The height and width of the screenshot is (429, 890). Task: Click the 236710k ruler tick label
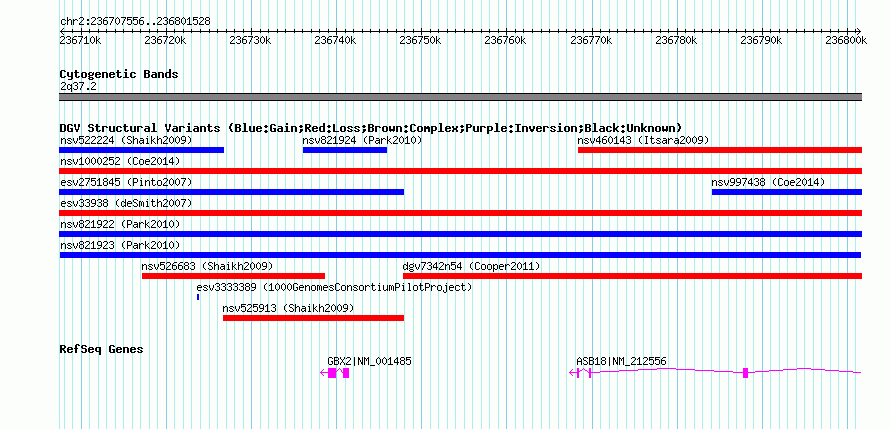[x=81, y=40]
